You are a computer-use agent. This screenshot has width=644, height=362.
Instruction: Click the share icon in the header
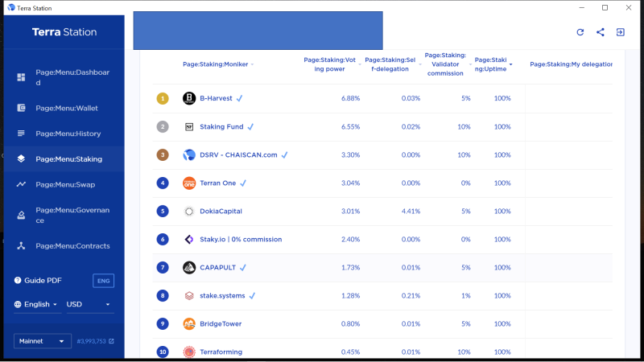pos(600,32)
